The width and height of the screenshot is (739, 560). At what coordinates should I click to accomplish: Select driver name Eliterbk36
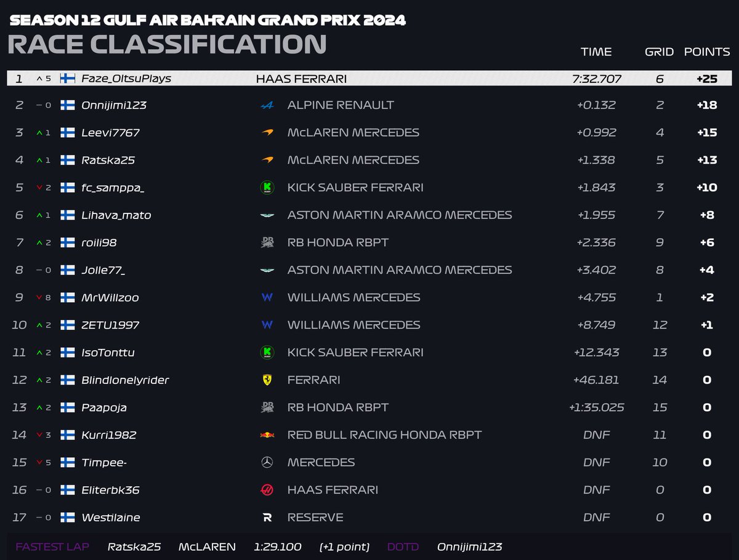[111, 490]
